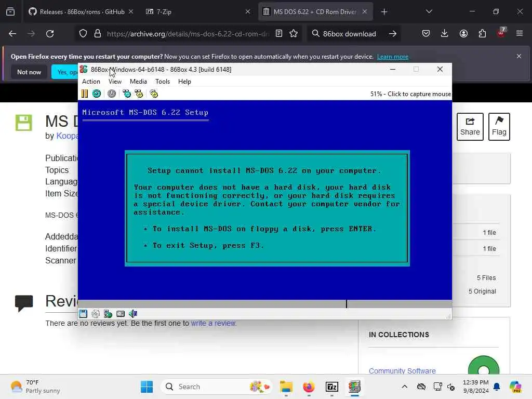Open the weather widget showing 70°F
The width and height of the screenshot is (532, 399).
[x=35, y=387]
